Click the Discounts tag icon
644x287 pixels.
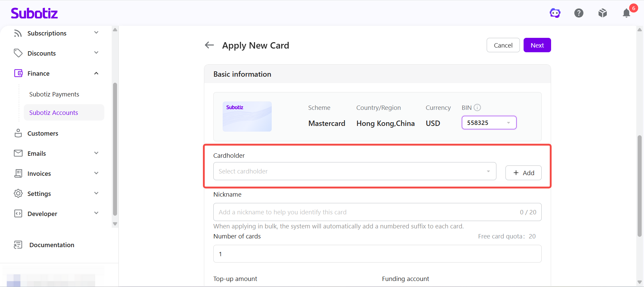click(x=18, y=53)
